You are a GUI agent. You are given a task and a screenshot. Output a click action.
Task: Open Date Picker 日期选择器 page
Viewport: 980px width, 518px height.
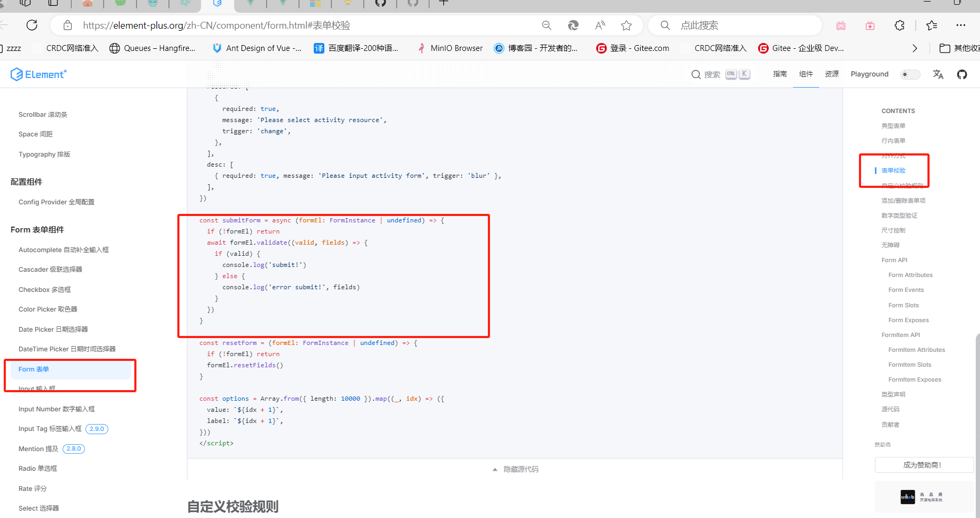coord(53,330)
